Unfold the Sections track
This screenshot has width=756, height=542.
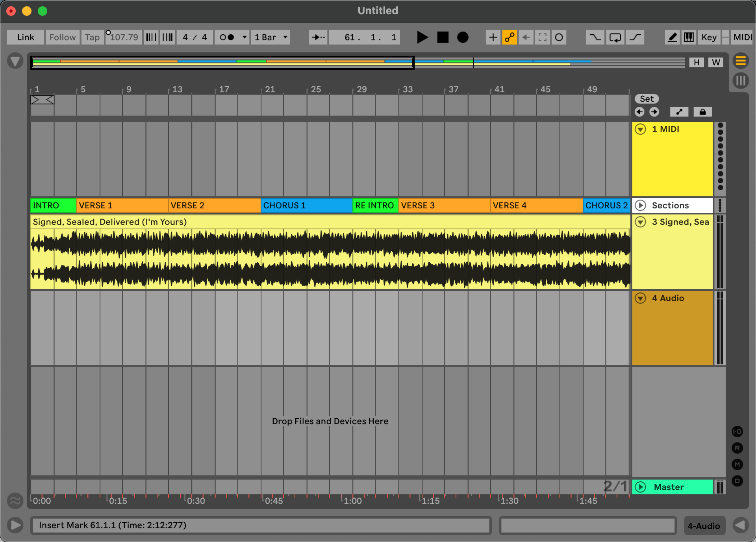click(x=641, y=205)
